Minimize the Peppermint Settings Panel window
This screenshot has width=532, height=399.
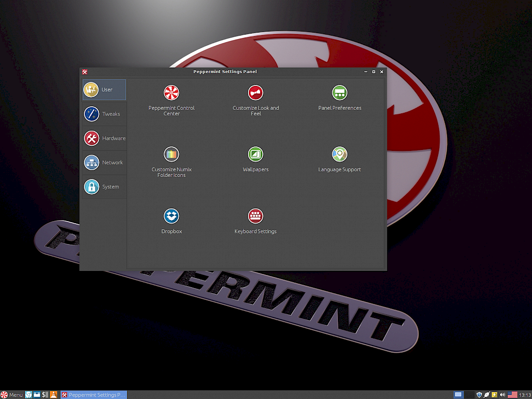(366, 72)
